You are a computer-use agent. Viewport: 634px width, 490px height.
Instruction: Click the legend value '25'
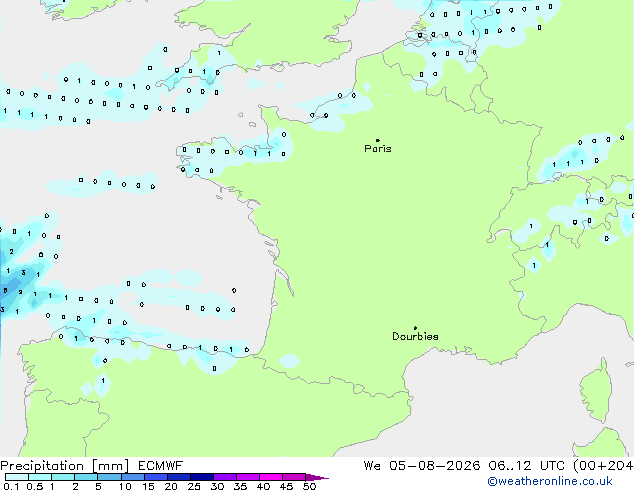click(x=194, y=486)
